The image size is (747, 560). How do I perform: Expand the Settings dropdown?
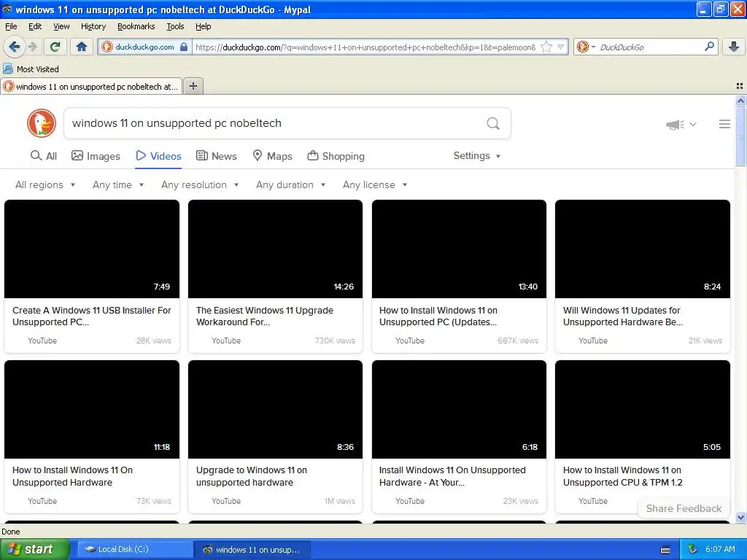tap(477, 156)
